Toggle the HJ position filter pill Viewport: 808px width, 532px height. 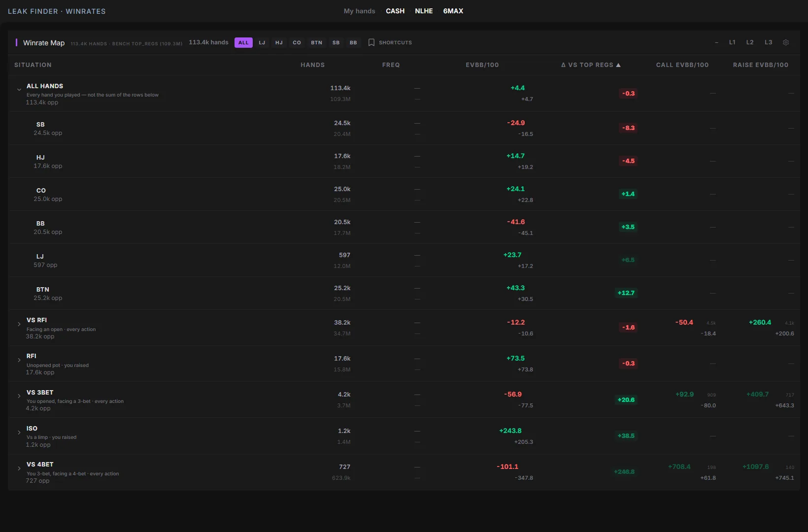coord(279,43)
